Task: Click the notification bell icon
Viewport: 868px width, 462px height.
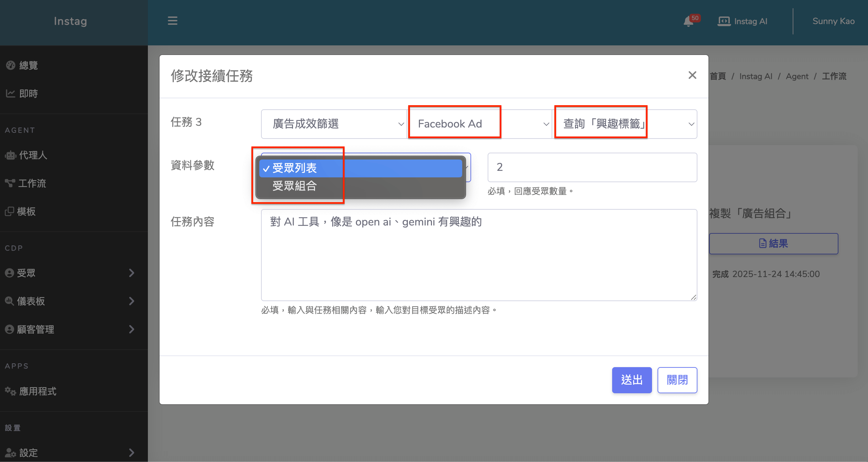Action: point(688,21)
